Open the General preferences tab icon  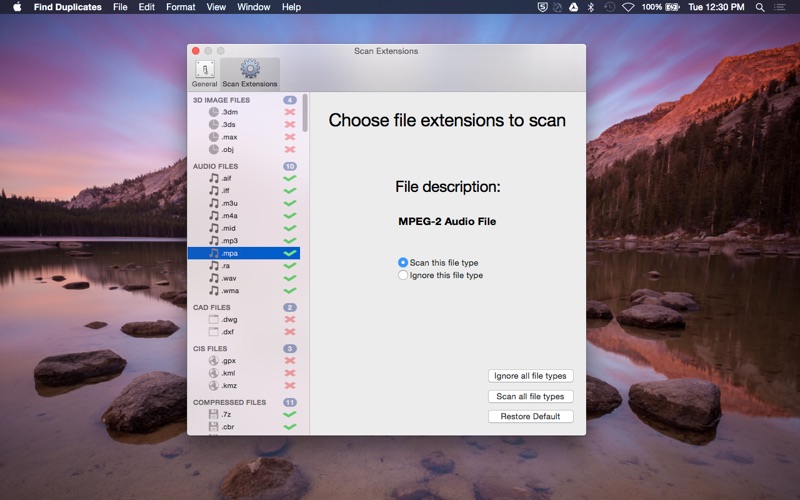tap(205, 70)
